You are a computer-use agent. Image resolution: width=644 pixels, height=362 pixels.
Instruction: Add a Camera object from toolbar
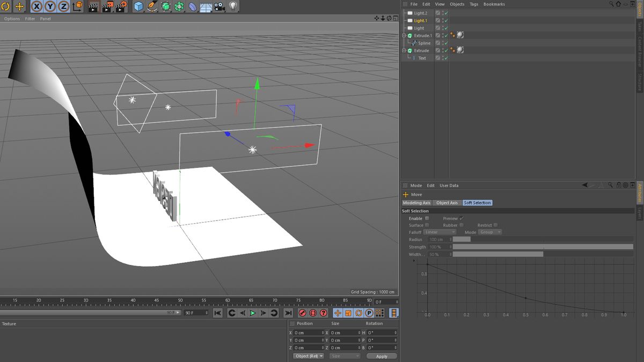click(219, 6)
